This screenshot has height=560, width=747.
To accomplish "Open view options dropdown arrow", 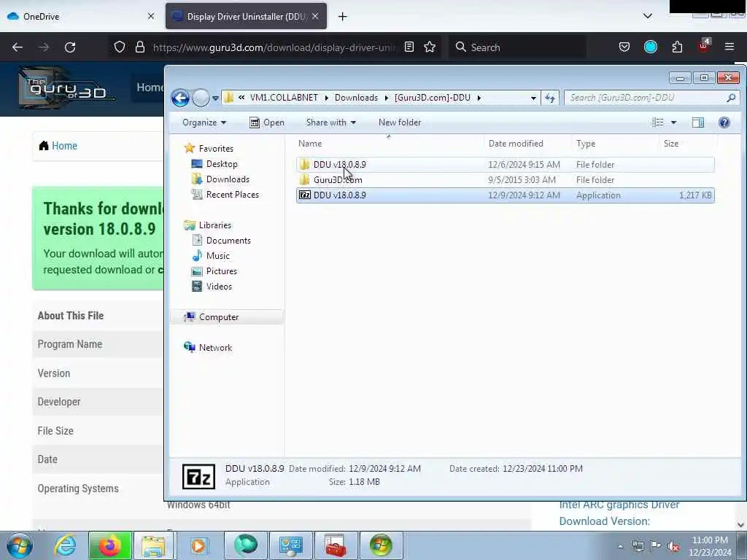I will coord(673,122).
